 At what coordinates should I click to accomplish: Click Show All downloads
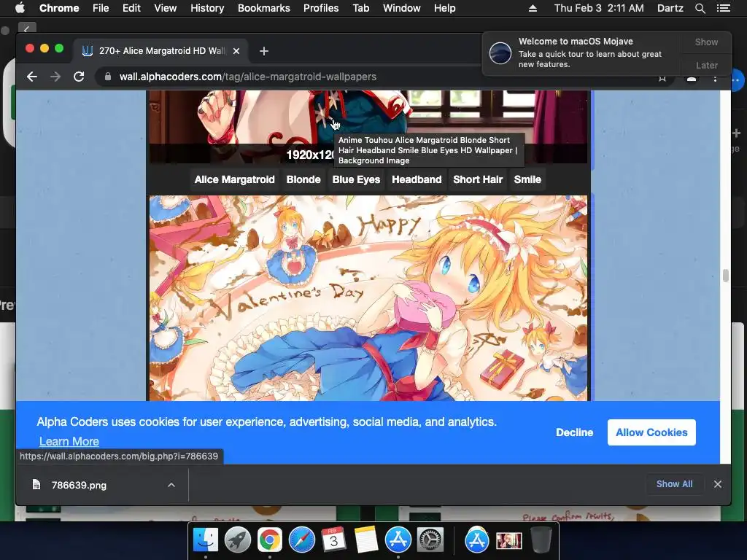tap(674, 484)
